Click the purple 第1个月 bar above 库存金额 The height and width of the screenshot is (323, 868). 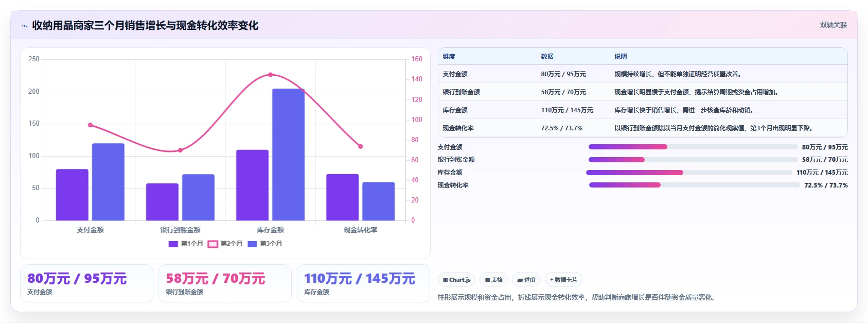tap(252, 185)
